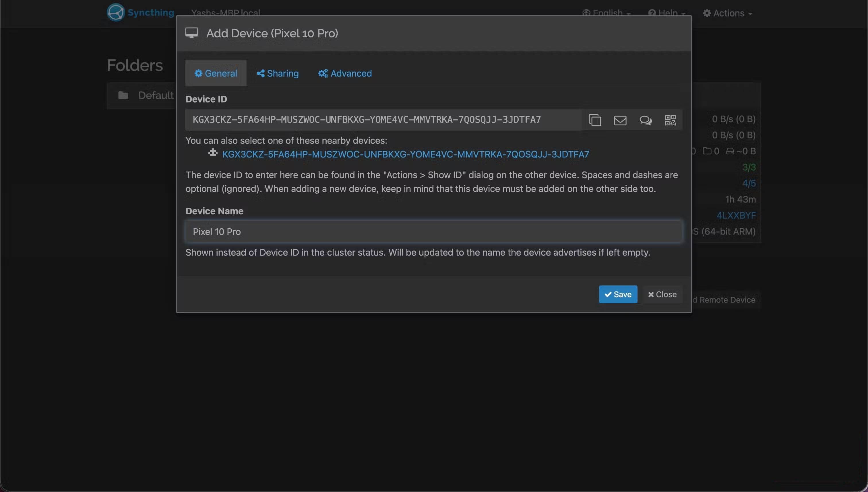Screen dimensions: 868x492
Task: Switch to the Sharing tab
Action: tap(278, 73)
